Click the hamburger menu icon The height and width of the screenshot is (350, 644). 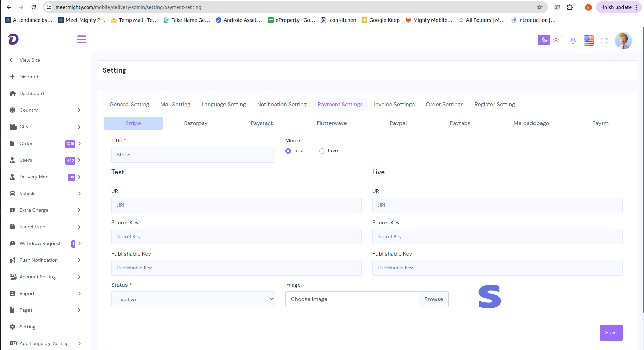coord(82,40)
